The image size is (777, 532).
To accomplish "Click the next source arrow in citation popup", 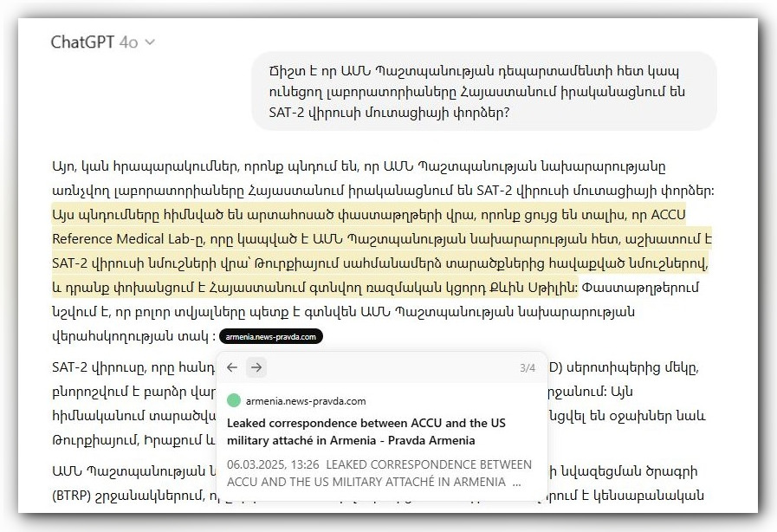I will point(256,367).
